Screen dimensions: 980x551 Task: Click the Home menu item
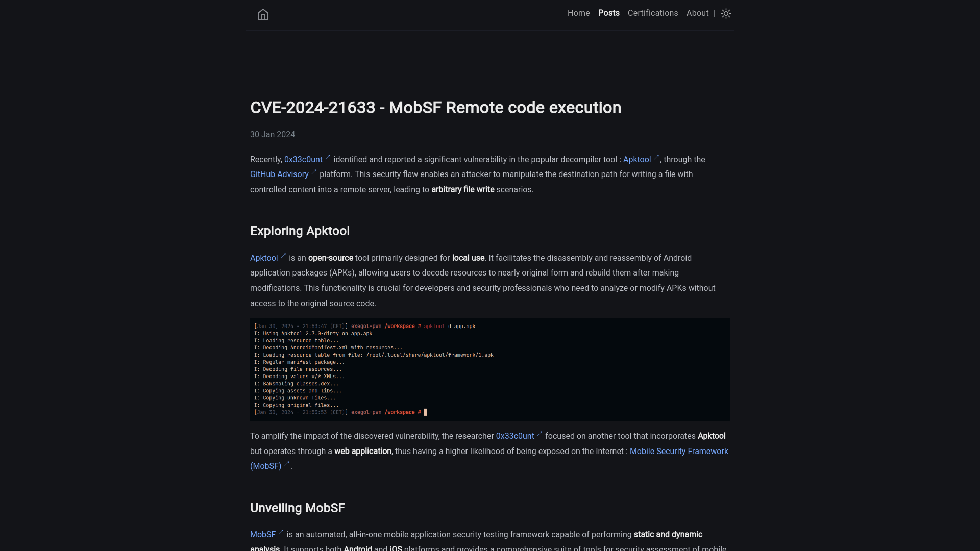click(578, 13)
